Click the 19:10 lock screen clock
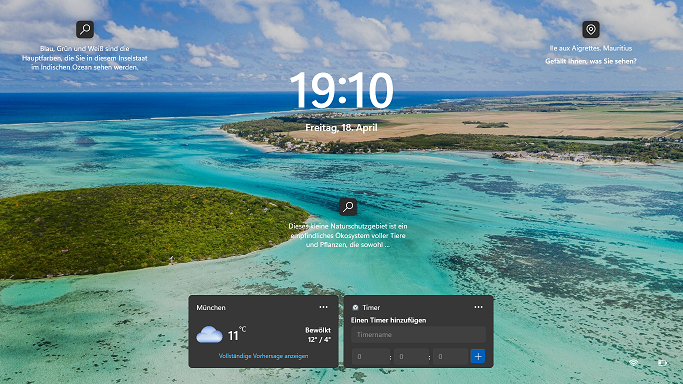Screen dimensions: 683x384 point(342,91)
